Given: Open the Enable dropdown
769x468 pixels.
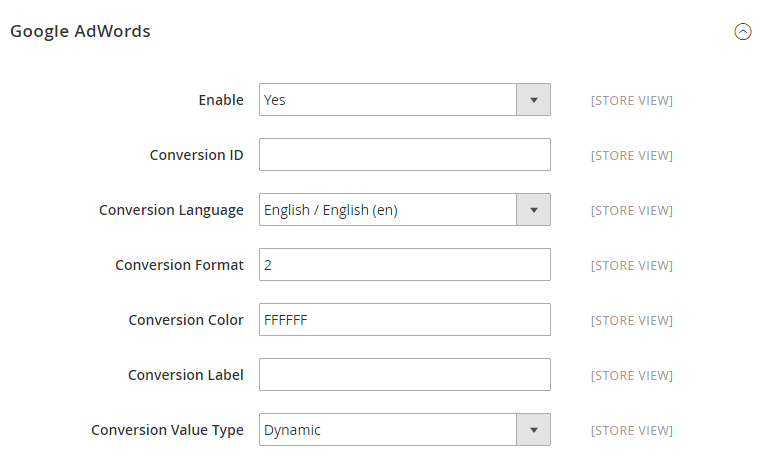Looking at the screenshot, I should 405,100.
